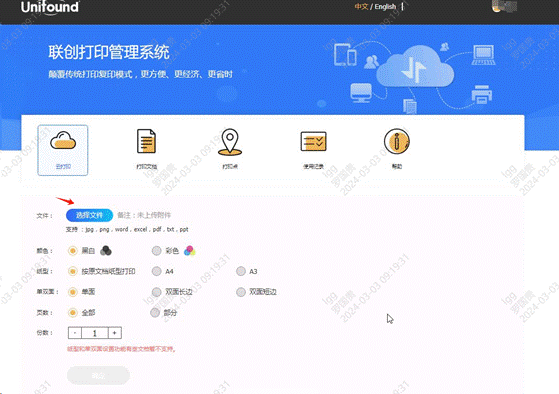Screen dimensions: 559x394
Task: Select color (彩色) printing option
Action: [157, 251]
